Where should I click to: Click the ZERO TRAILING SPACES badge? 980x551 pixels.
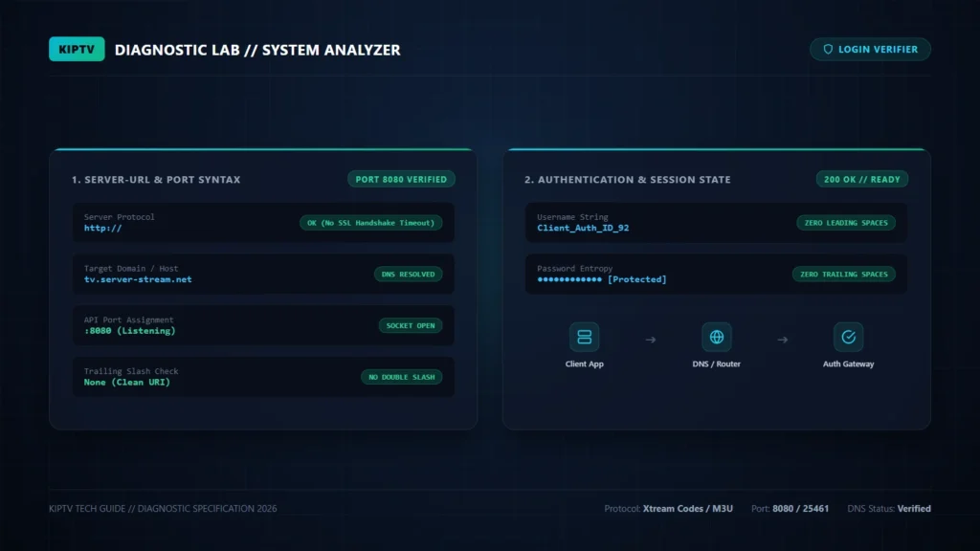pos(844,275)
